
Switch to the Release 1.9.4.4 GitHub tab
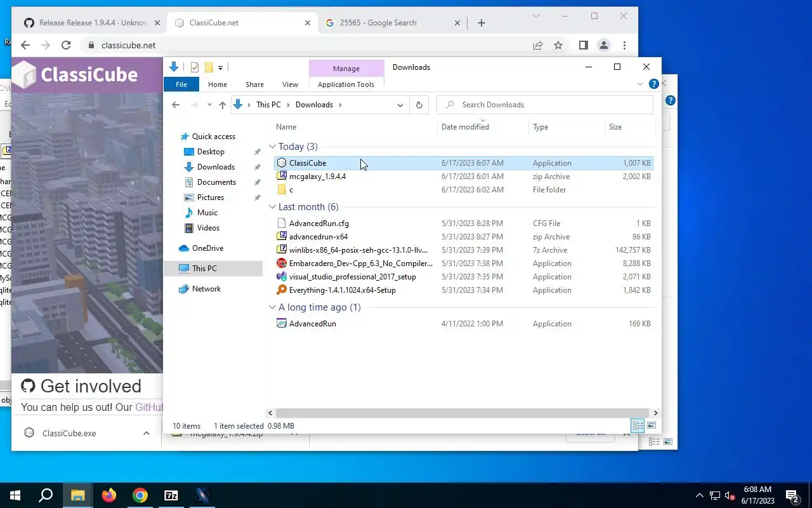tap(92, 23)
